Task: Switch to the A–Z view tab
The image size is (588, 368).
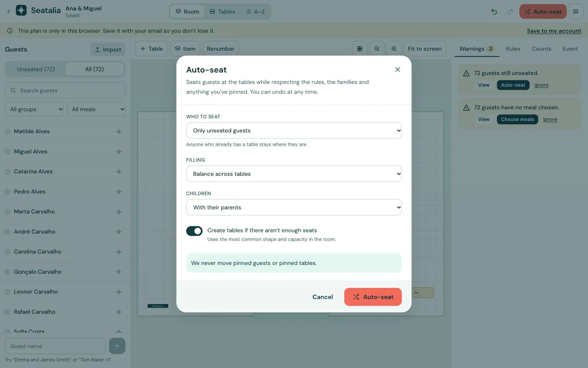Action: pos(255,12)
